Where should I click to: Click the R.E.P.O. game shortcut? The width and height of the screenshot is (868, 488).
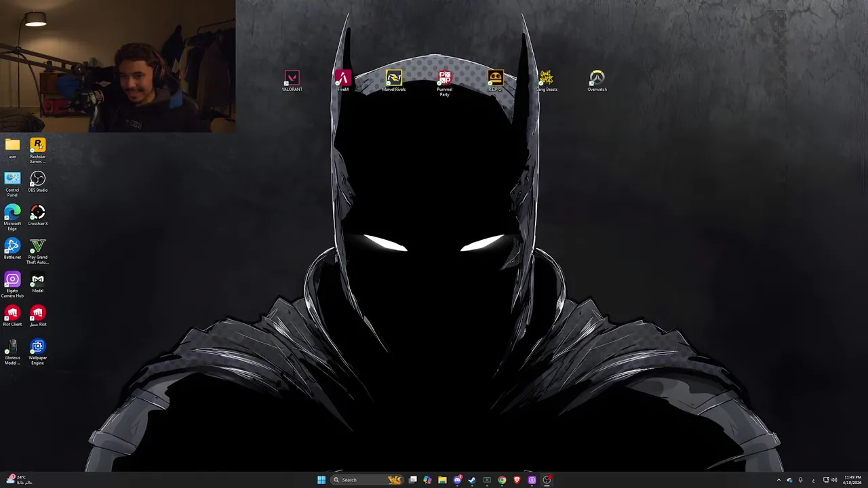pyautogui.click(x=495, y=81)
